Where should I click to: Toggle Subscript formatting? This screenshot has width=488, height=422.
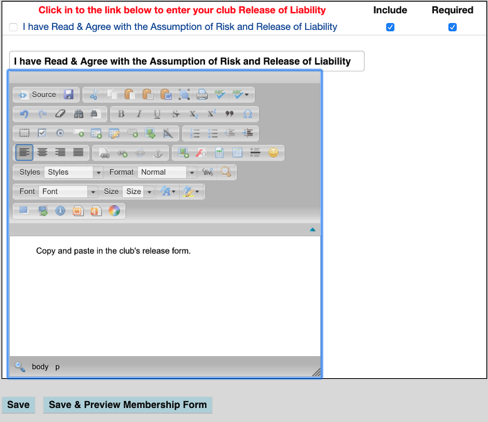pyautogui.click(x=193, y=114)
